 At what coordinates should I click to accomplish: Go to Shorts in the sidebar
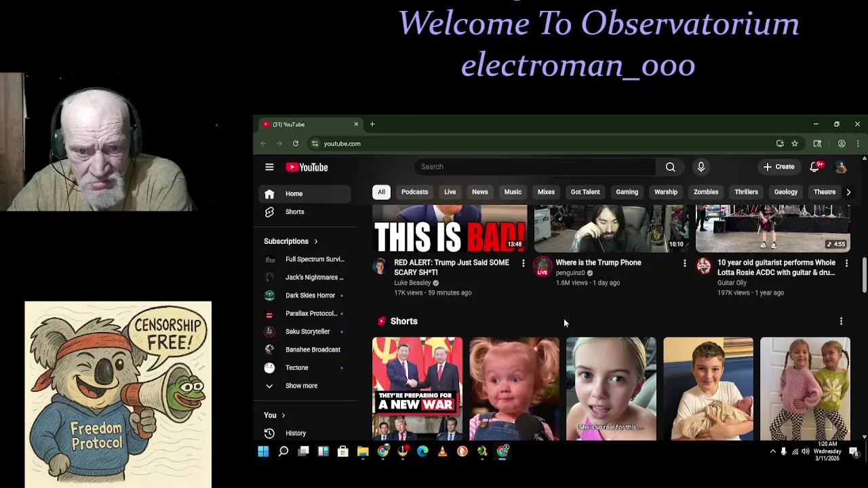click(304, 211)
